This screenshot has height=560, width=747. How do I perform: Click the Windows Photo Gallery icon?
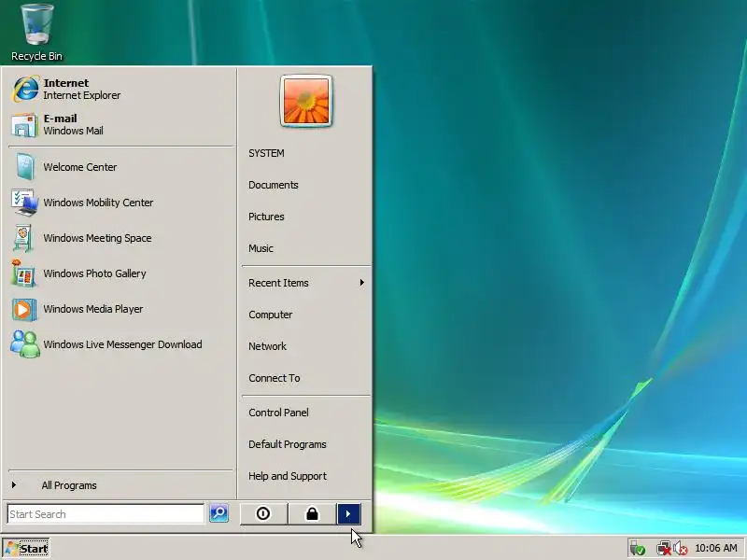[23, 273]
